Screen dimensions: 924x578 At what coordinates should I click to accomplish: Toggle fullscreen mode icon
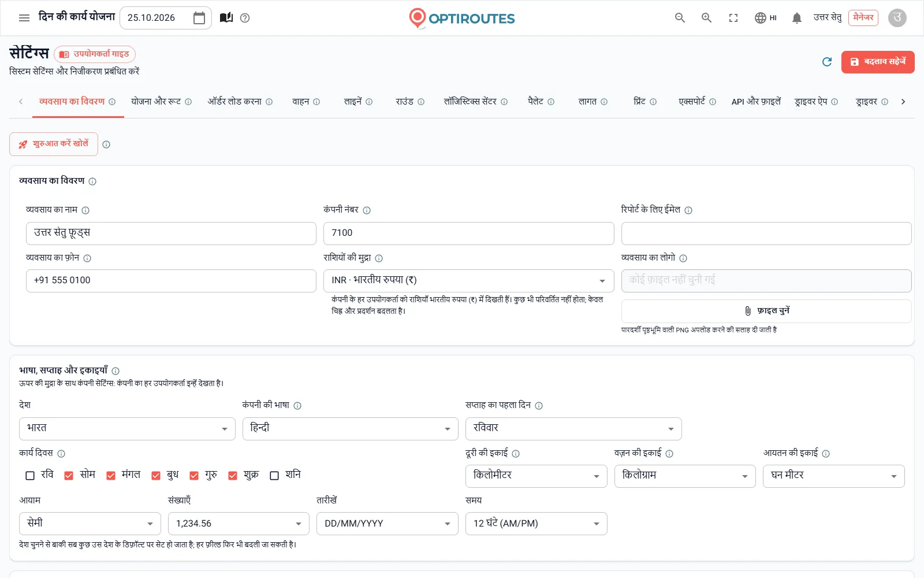tap(733, 18)
